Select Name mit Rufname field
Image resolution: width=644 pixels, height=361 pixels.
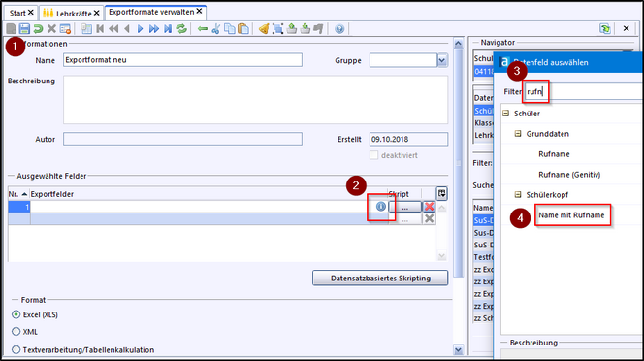571,215
